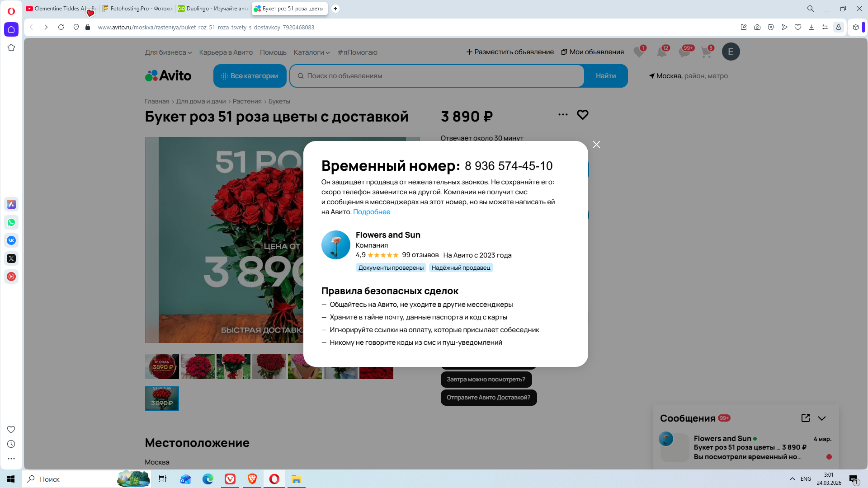Screen dimensions: 868x488
Task: Expand the Для бизнеса dropdown
Action: coord(168,52)
